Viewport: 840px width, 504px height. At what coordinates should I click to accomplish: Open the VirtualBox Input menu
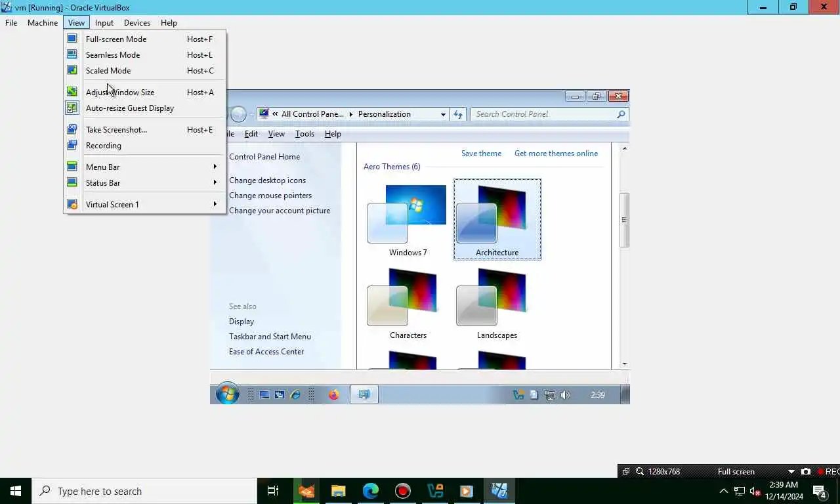click(104, 22)
